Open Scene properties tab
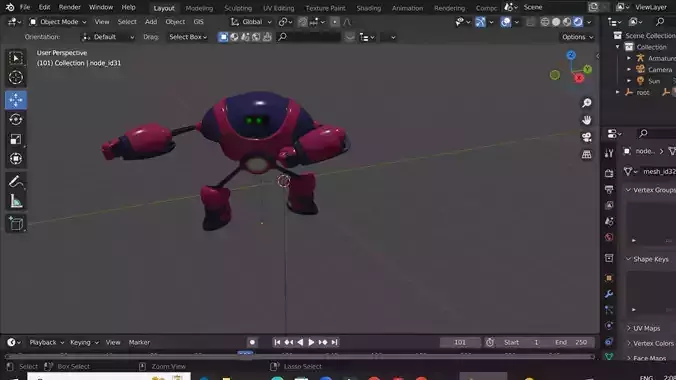The width and height of the screenshot is (676, 380). pyautogui.click(x=609, y=221)
